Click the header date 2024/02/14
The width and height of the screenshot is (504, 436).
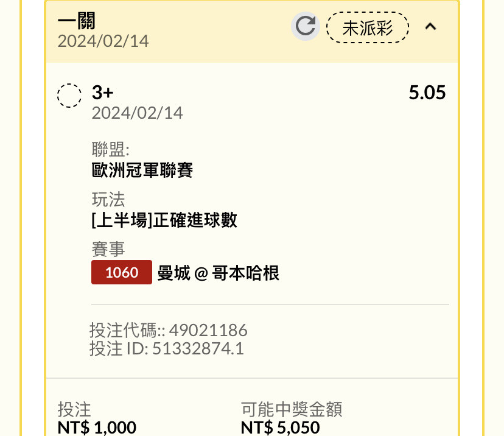pyautogui.click(x=103, y=41)
